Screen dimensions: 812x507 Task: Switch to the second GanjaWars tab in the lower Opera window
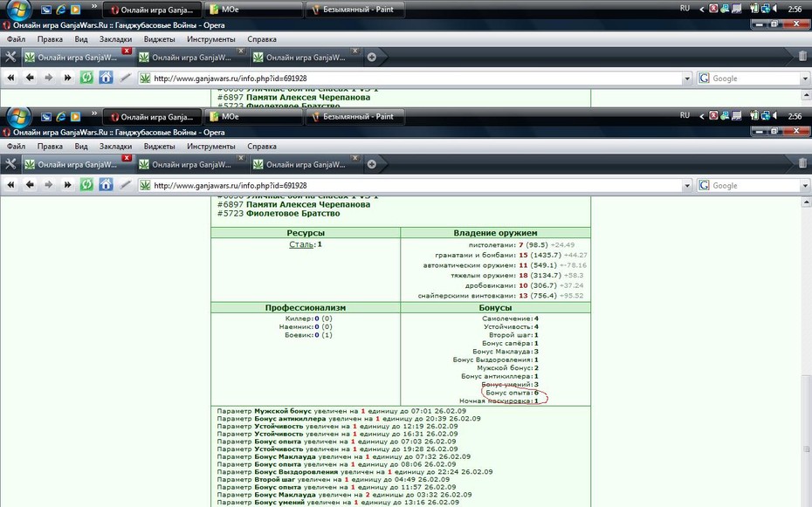(191, 165)
